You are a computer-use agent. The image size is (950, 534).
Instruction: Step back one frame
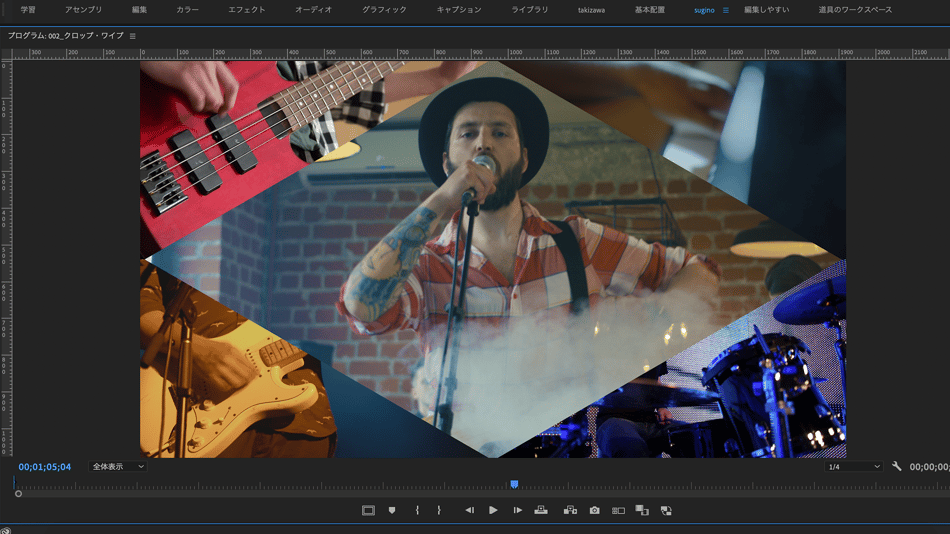click(469, 510)
